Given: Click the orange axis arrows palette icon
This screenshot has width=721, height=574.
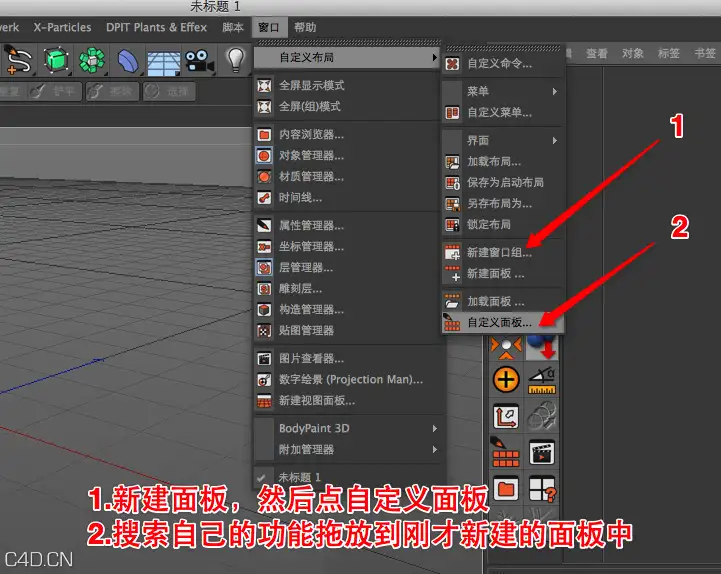Looking at the screenshot, I should coord(506,417).
